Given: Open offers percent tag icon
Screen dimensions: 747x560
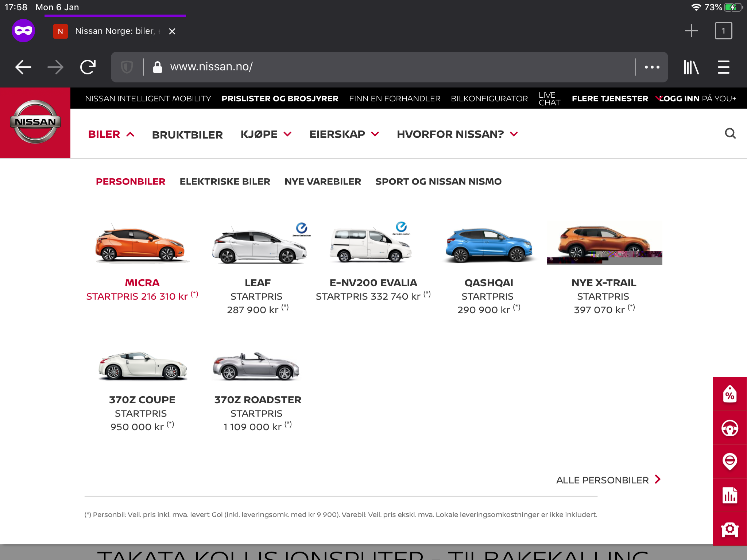Looking at the screenshot, I should pos(730,394).
